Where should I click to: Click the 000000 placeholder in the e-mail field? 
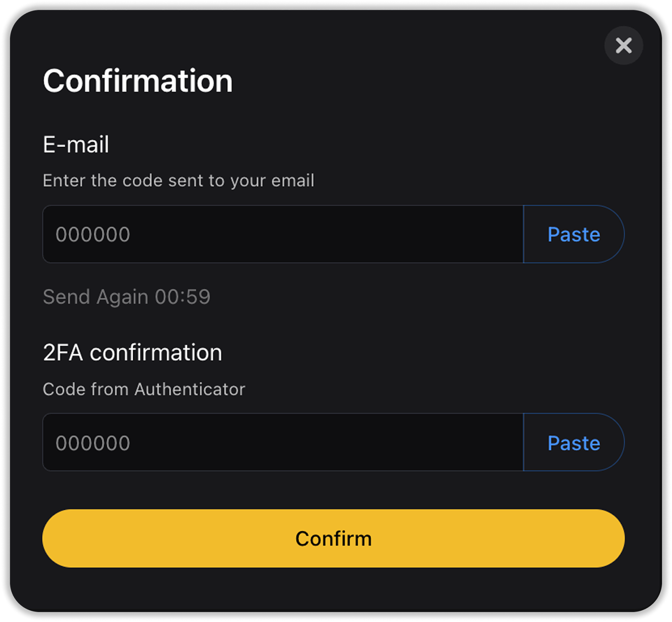click(x=93, y=234)
